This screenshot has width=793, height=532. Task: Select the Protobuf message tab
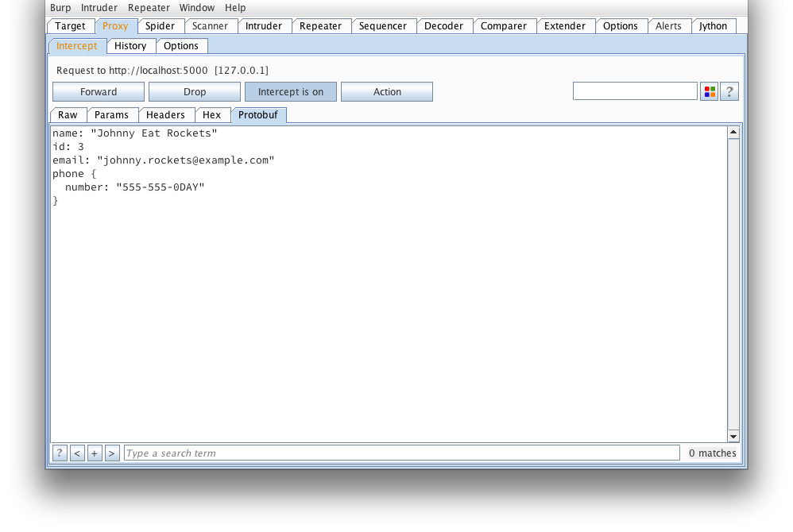[258, 115]
